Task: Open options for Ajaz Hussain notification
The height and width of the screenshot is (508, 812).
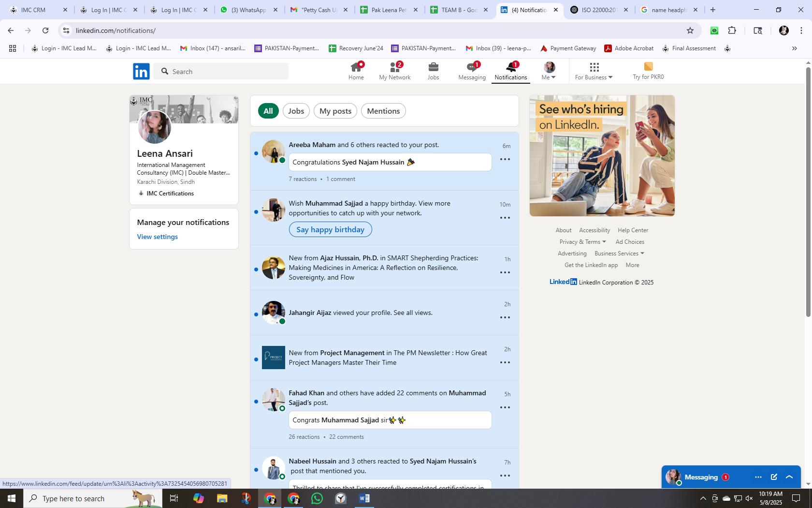Action: click(x=505, y=272)
